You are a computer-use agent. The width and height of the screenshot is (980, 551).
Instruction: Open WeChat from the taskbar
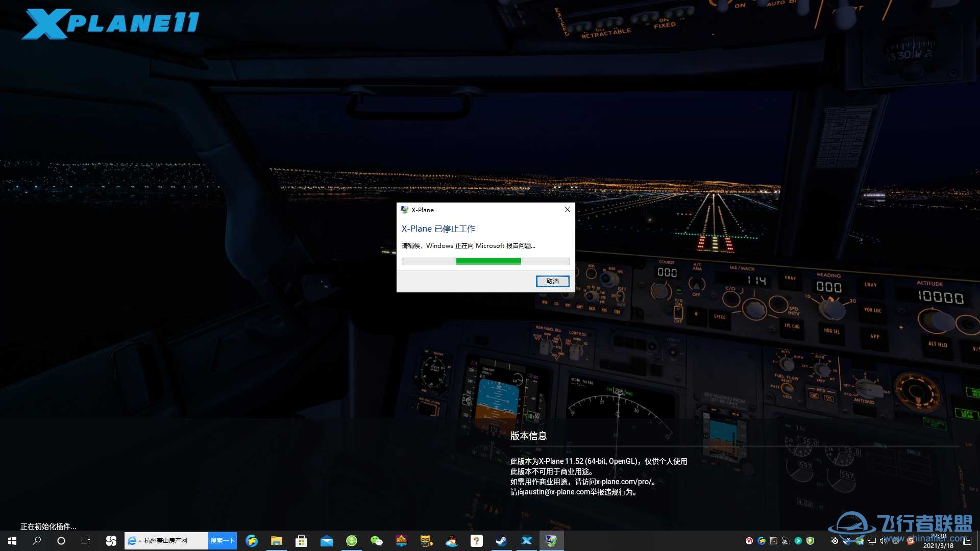[x=377, y=541]
